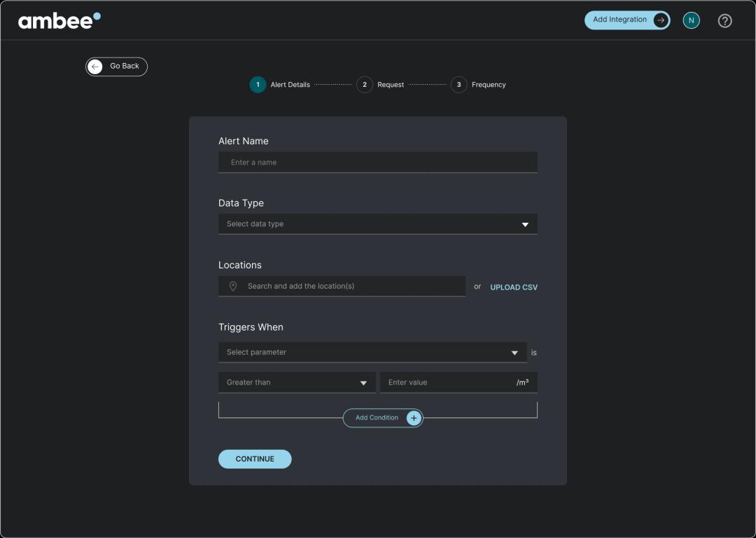The height and width of the screenshot is (538, 756).
Task: Click the Enter value field
Action: point(448,382)
